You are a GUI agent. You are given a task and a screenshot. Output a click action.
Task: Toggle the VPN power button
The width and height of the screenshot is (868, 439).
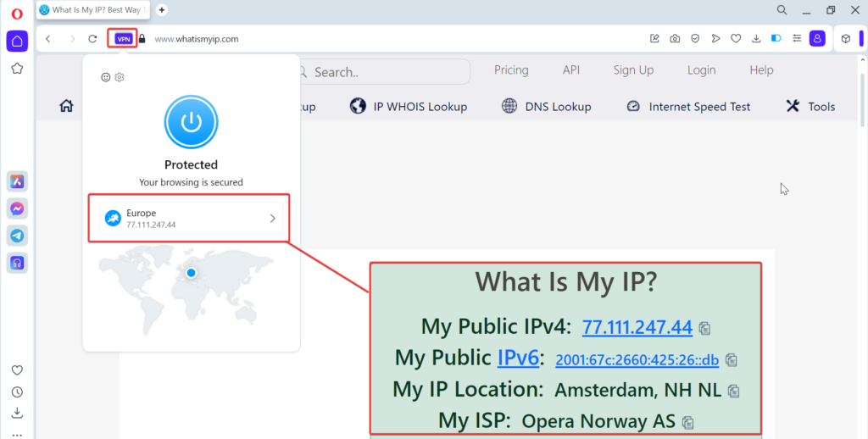pyautogui.click(x=191, y=122)
